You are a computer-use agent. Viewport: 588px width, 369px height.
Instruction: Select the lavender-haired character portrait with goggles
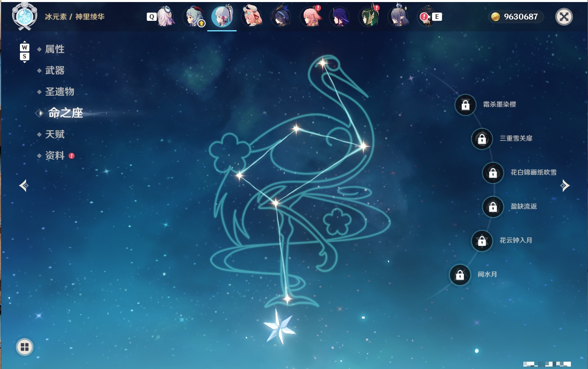165,16
